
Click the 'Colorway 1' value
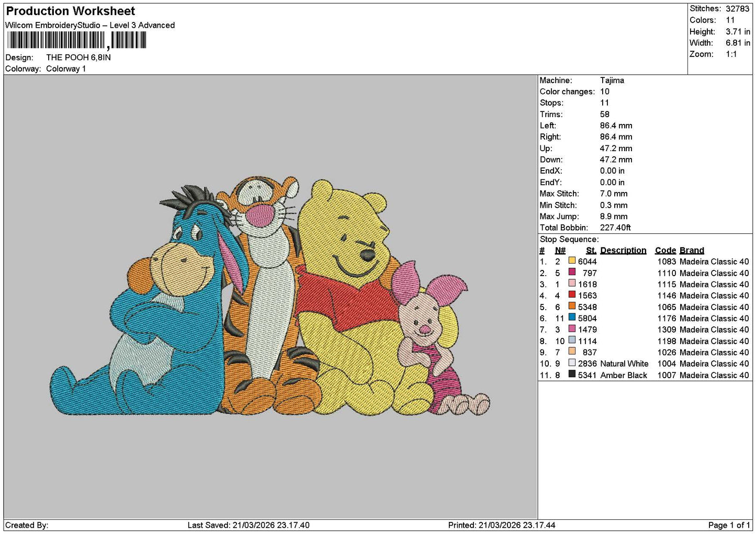66,69
